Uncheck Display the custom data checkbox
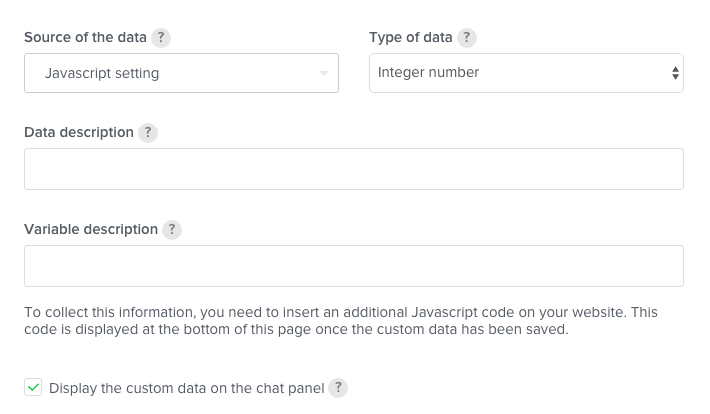This screenshot has height=414, width=710. 33,387
